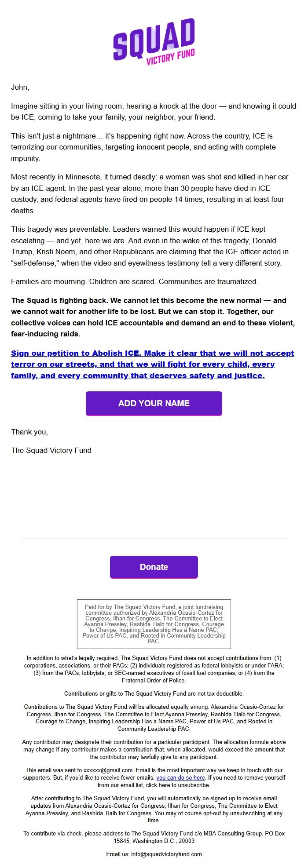Click the "Families are mourning" sentence
This screenshot has width=308, height=868.
[135, 281]
